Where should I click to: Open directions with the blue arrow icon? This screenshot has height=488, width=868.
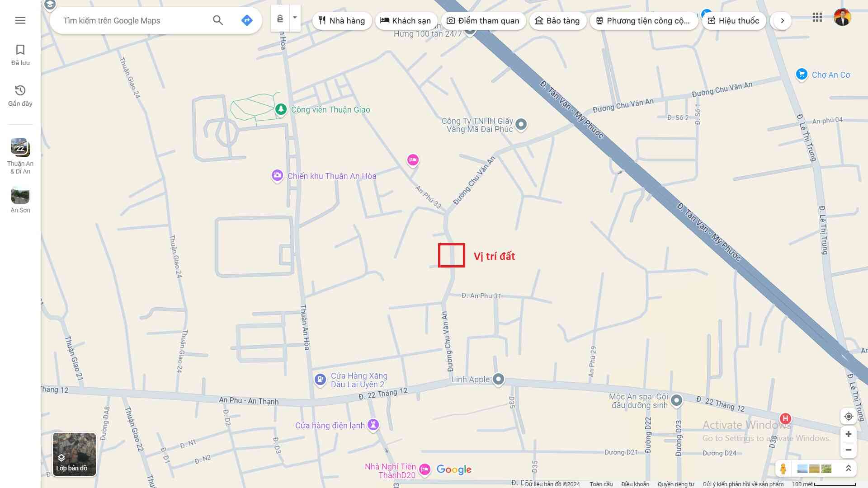click(247, 20)
